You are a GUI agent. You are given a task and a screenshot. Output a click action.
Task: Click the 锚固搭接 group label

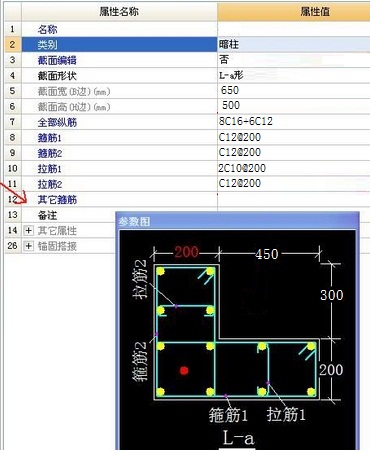click(57, 246)
